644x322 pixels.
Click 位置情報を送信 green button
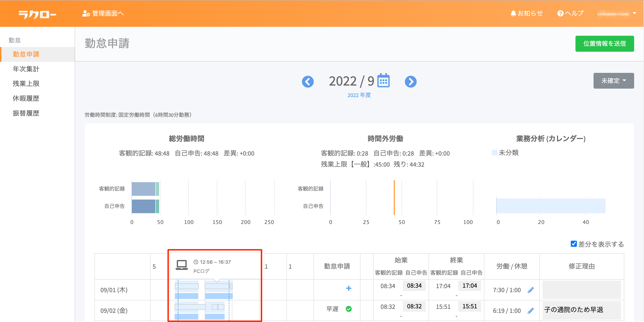(605, 43)
